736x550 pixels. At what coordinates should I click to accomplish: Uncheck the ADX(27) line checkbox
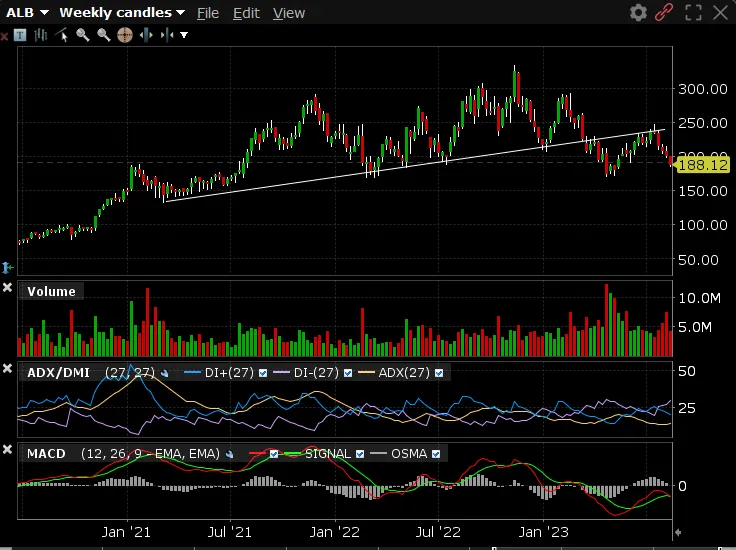(x=439, y=373)
